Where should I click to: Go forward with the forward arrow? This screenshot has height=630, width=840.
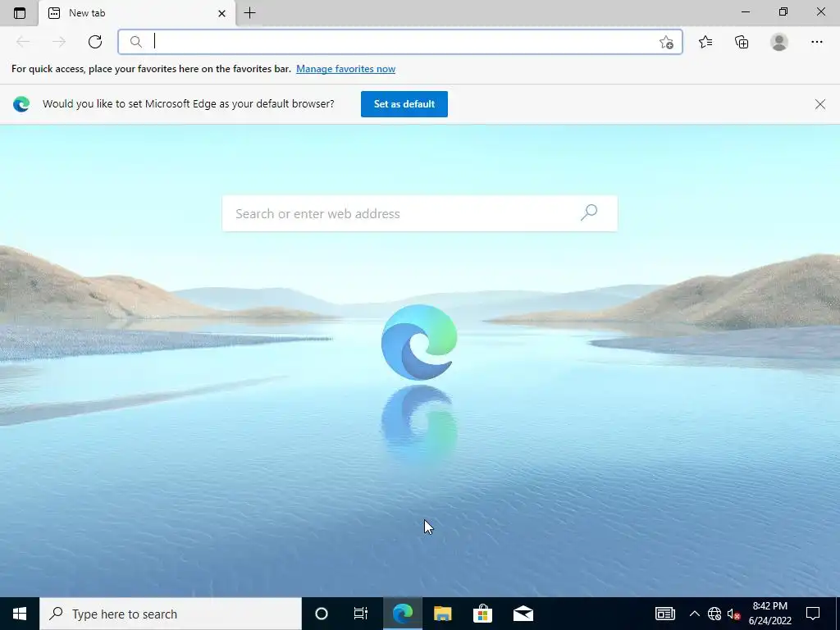(x=59, y=42)
